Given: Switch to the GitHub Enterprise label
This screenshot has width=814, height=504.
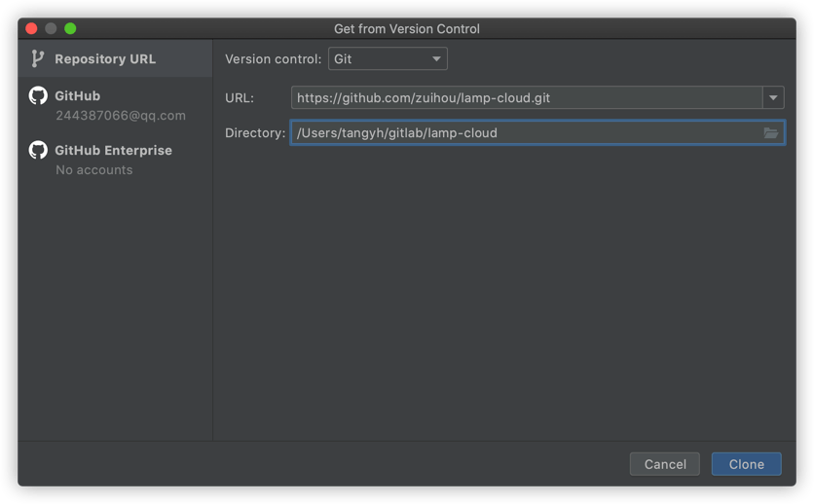Looking at the screenshot, I should [x=113, y=151].
